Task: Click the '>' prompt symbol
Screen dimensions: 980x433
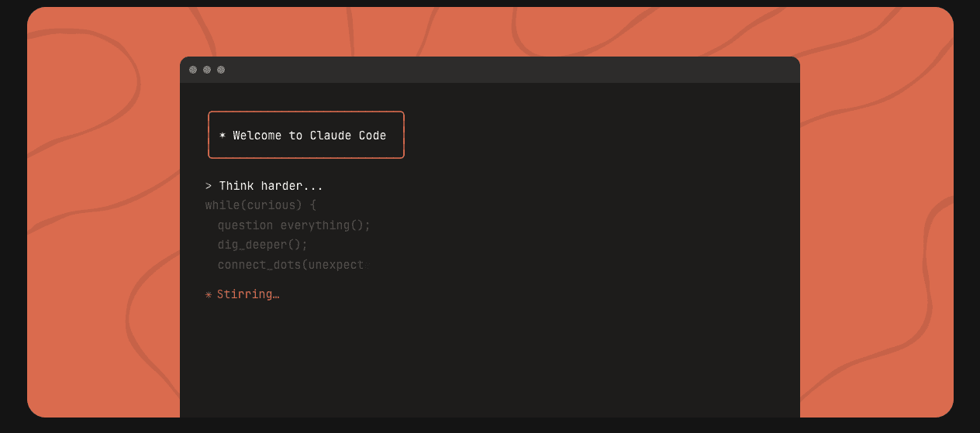Action: tap(209, 186)
